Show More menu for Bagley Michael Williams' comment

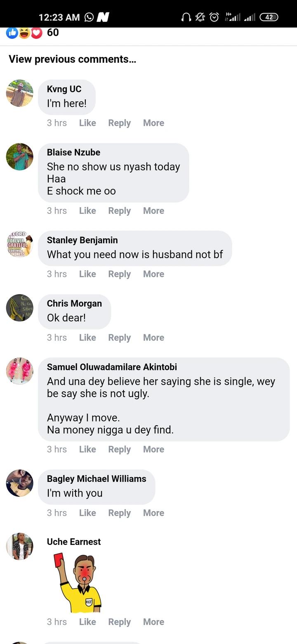tap(153, 513)
